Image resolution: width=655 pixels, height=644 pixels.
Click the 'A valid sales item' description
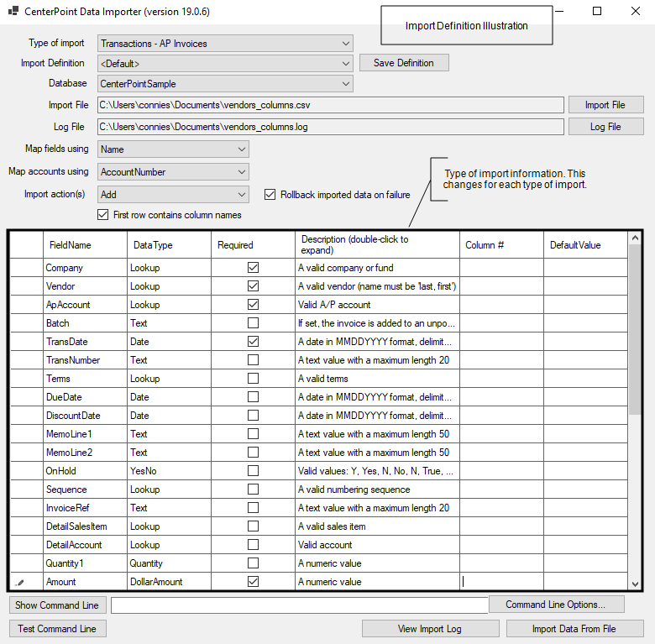pyautogui.click(x=377, y=526)
